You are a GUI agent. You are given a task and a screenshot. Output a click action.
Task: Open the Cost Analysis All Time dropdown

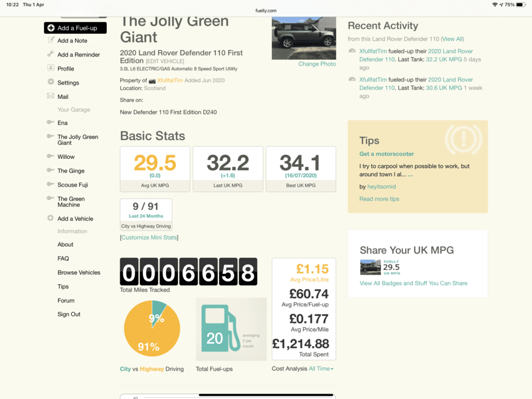321,369
